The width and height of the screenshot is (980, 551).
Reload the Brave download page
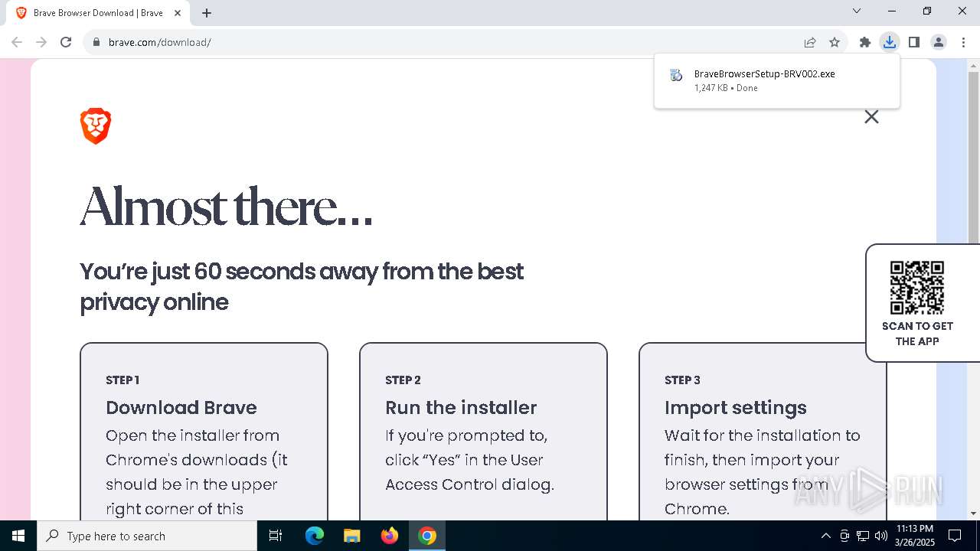click(x=66, y=42)
